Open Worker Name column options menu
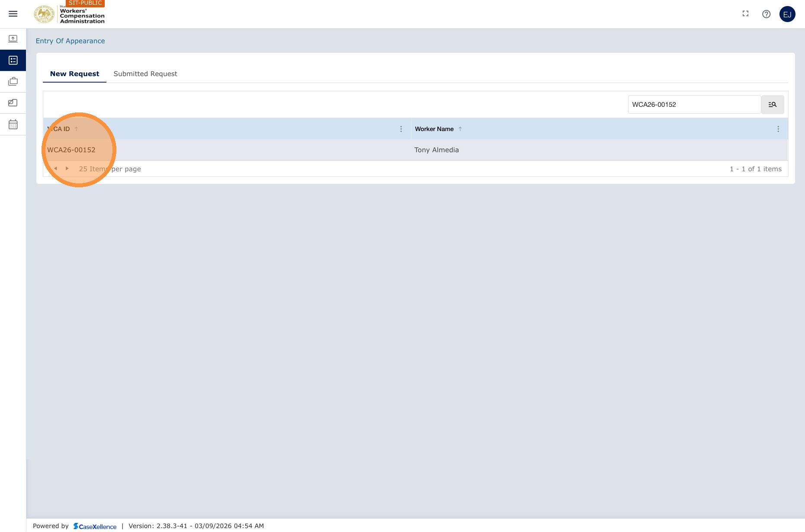805x532 pixels. click(x=778, y=129)
